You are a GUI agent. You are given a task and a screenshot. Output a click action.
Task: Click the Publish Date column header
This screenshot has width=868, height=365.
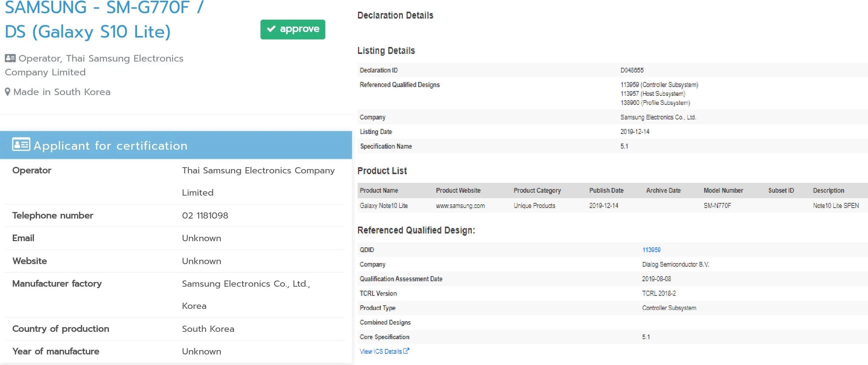pyautogui.click(x=606, y=191)
